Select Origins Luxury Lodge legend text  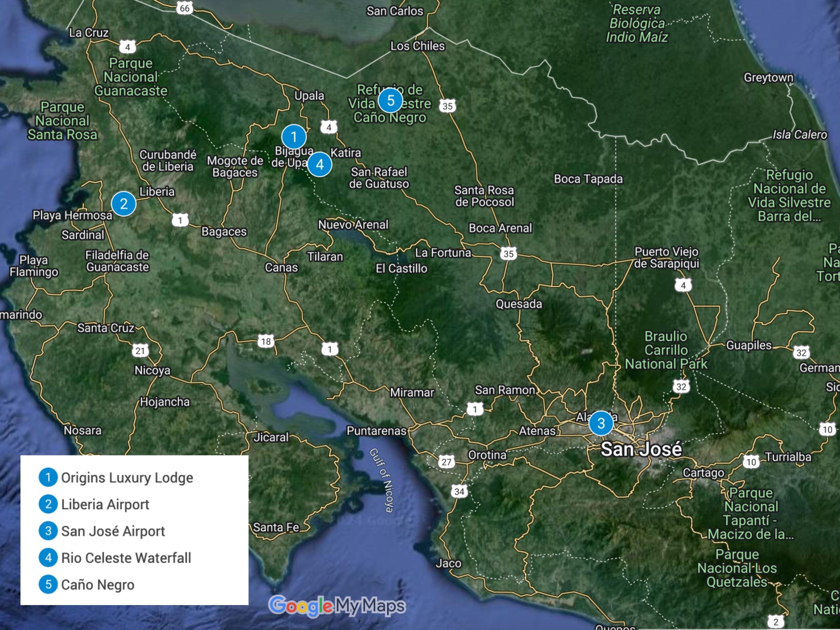click(127, 478)
